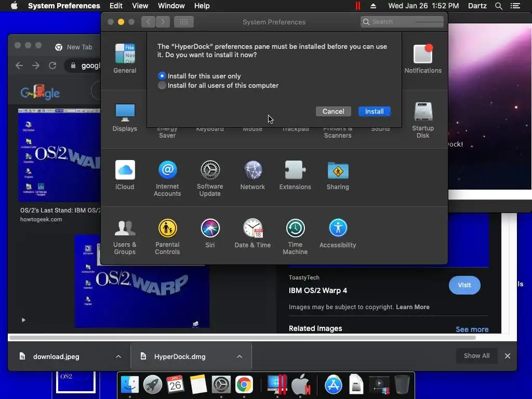Open Network preferences
Viewport: 532px width, 399px height.
[252, 175]
